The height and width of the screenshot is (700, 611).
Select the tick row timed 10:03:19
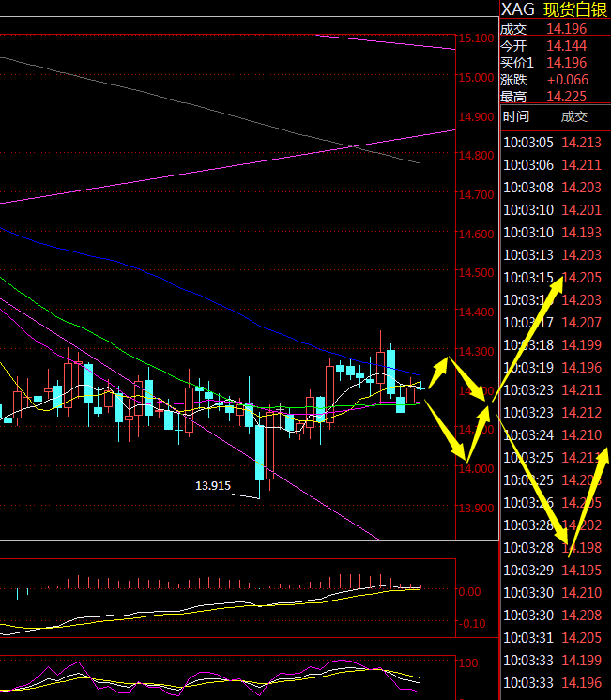pyautogui.click(x=553, y=368)
